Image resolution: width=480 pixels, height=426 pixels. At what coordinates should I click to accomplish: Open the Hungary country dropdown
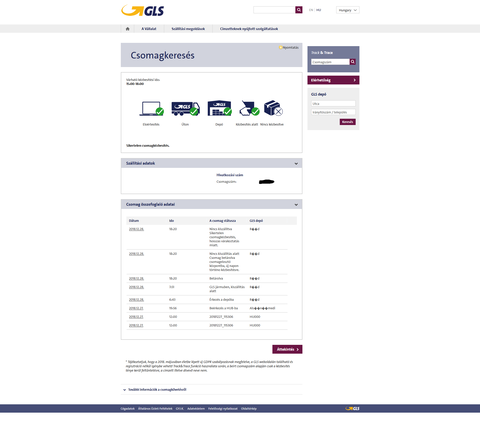348,10
